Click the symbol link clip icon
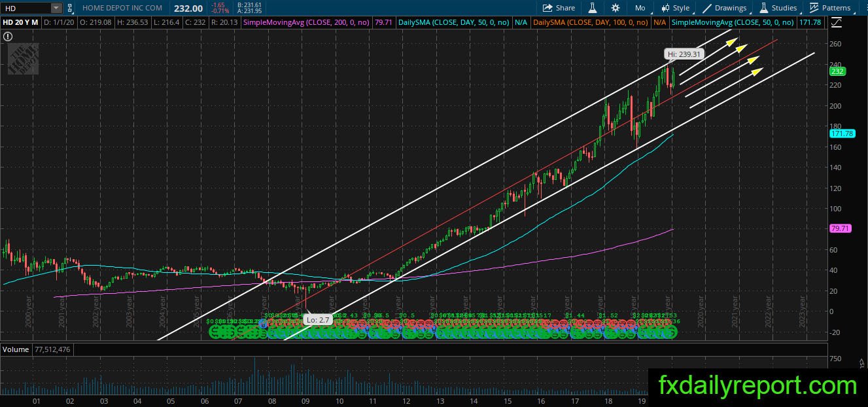The image size is (868, 407). (69, 8)
